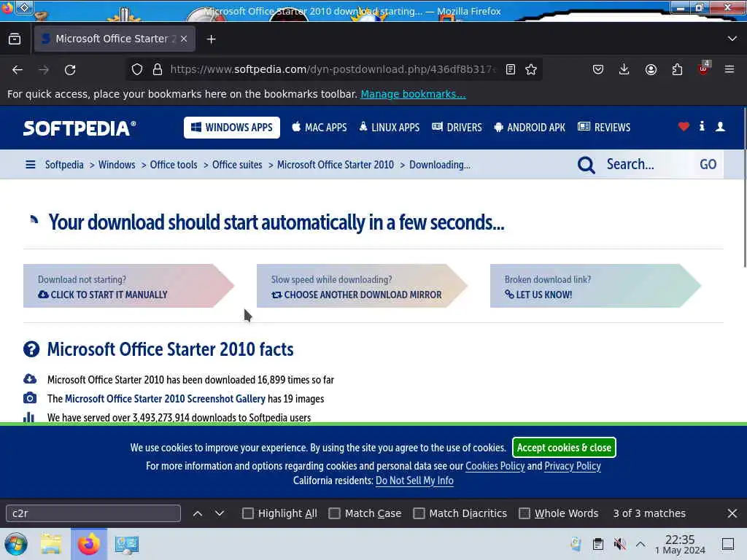747x560 pixels.
Task: Go to Windows breadcrumb link
Action: pyautogui.click(x=117, y=165)
